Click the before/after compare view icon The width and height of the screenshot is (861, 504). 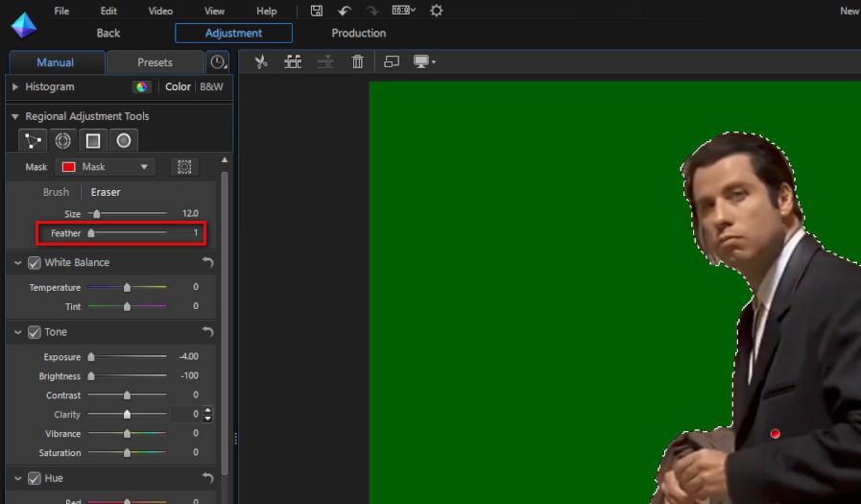[x=392, y=61]
